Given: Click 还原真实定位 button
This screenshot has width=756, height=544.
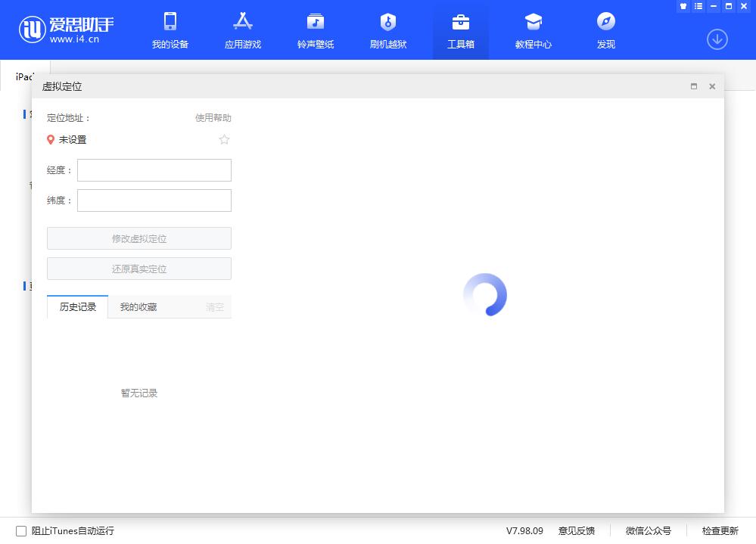Looking at the screenshot, I should 139,269.
